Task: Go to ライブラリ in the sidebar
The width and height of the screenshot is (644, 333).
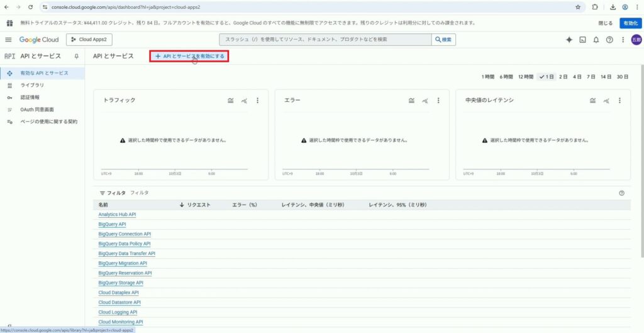Action: pyautogui.click(x=32, y=85)
